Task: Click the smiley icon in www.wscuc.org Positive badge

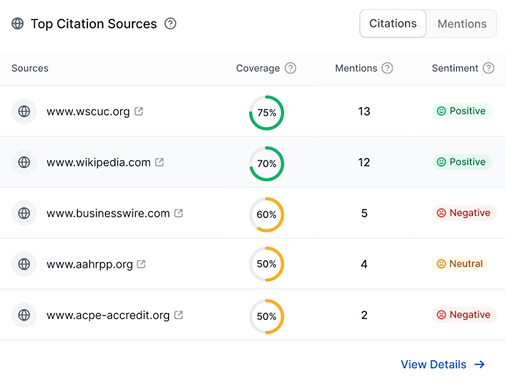Action: 441,111
